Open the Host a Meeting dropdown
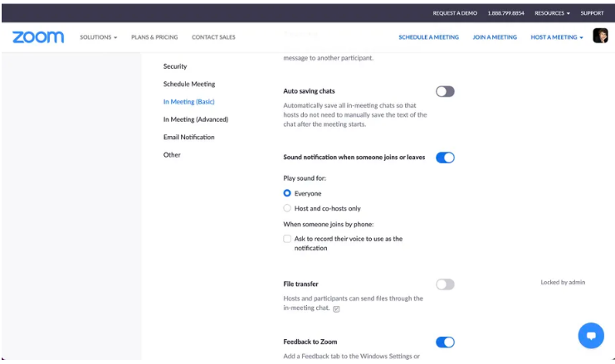 click(x=557, y=37)
